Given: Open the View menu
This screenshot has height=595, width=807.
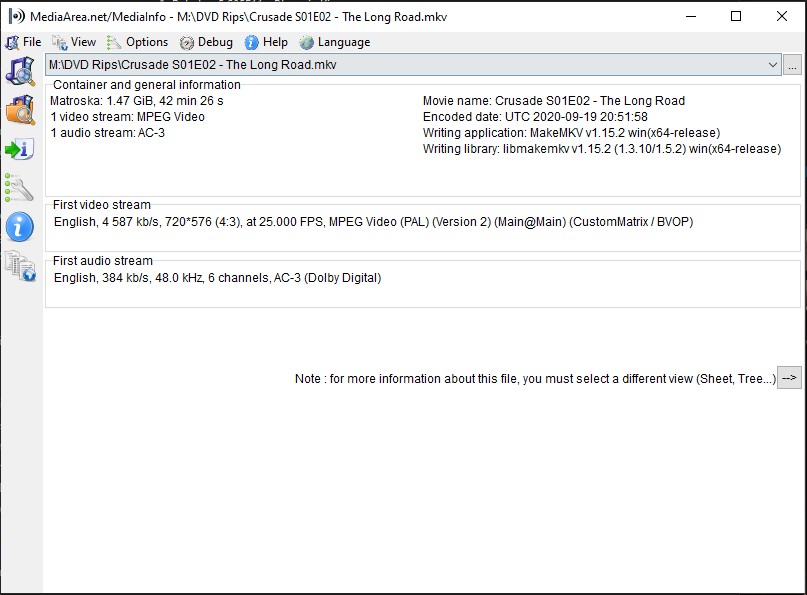Looking at the screenshot, I should (74, 42).
